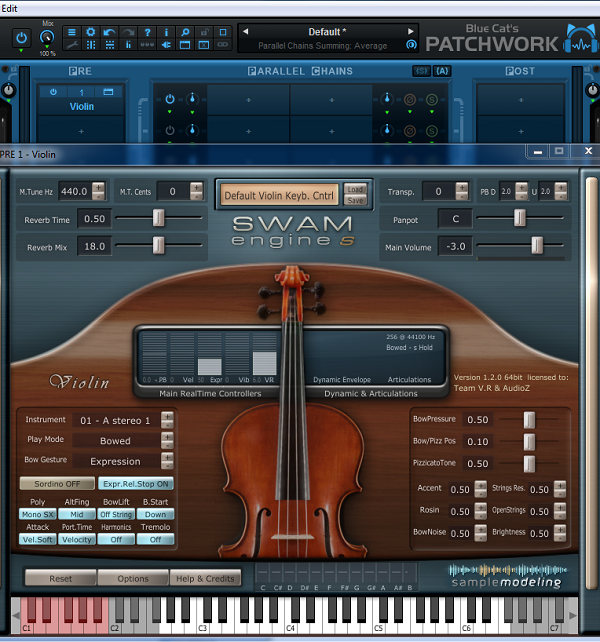
Task: Open global settings via the gear icon
Action: pyautogui.click(x=91, y=32)
